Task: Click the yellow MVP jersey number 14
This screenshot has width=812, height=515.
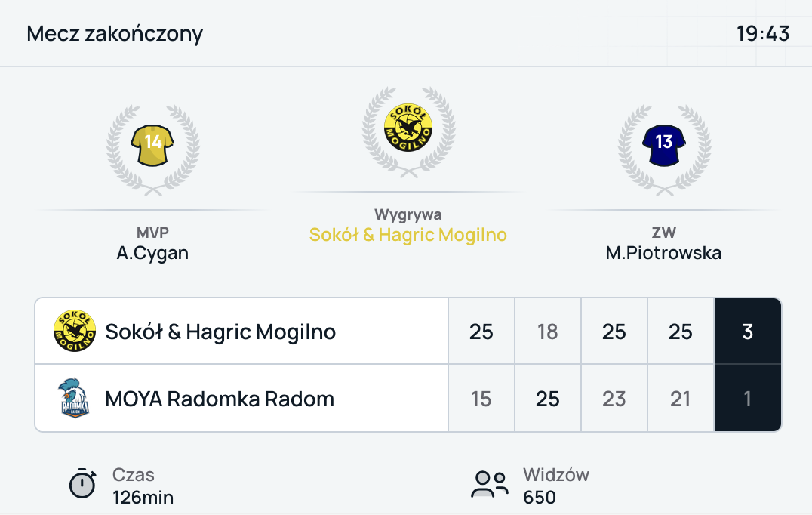Action: [152, 142]
